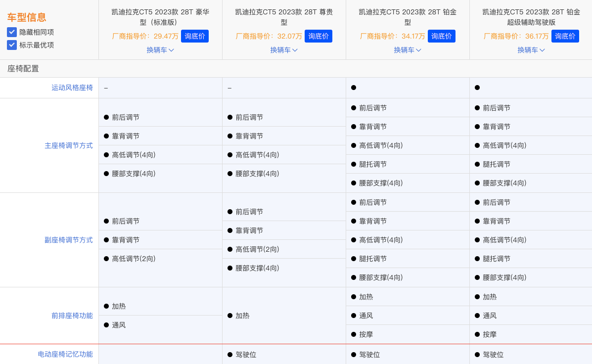
Task: Click 通风 in 豪华型 前排座椅功能 cell
Action: (119, 325)
